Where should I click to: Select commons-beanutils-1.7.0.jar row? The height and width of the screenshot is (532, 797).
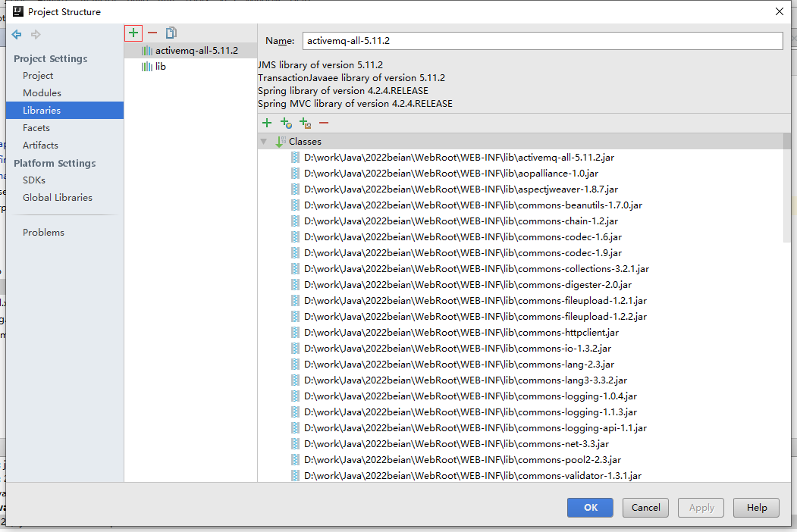[x=520, y=205]
